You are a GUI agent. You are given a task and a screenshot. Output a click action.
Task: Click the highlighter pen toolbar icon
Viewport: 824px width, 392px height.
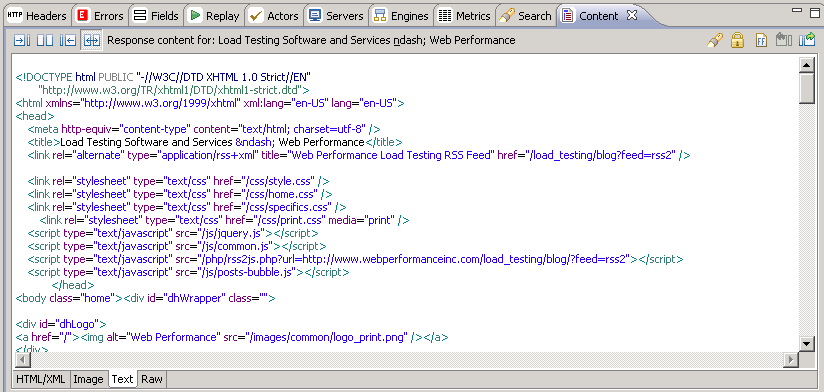pos(715,40)
